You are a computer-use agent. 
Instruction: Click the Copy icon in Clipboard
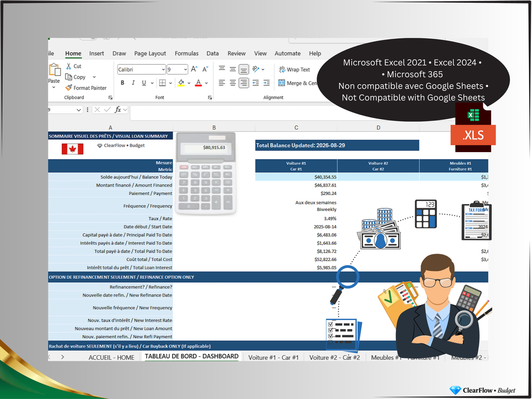coord(69,77)
